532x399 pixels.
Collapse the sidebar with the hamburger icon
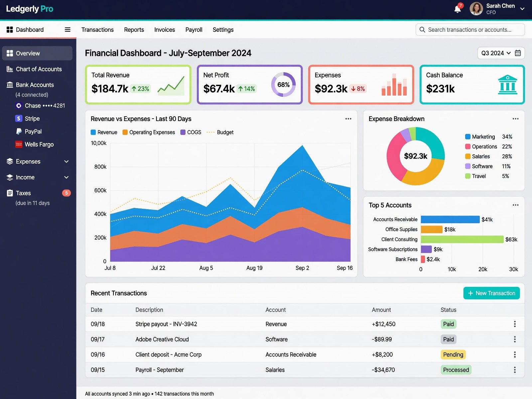(x=67, y=30)
